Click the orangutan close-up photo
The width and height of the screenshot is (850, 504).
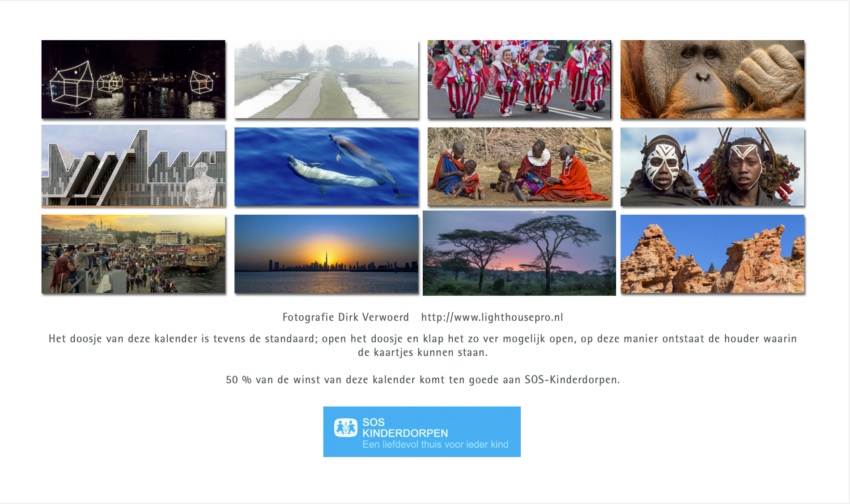click(x=712, y=79)
